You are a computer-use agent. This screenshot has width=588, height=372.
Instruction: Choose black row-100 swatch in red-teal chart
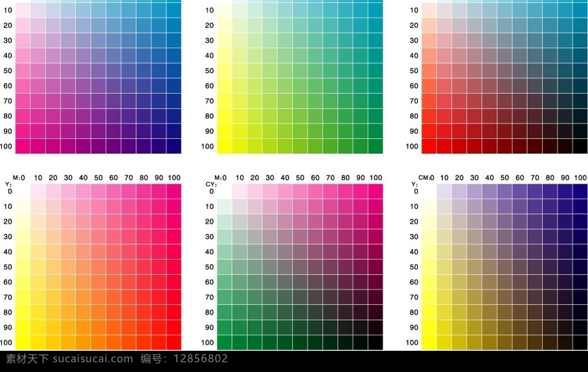(x=580, y=146)
